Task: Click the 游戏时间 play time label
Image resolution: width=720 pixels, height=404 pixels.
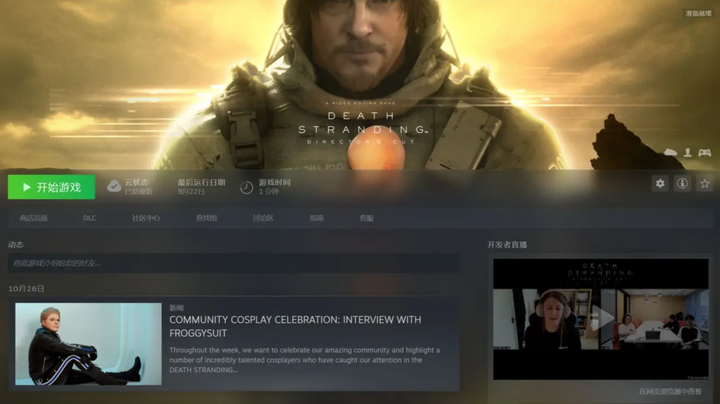Action: [275, 182]
